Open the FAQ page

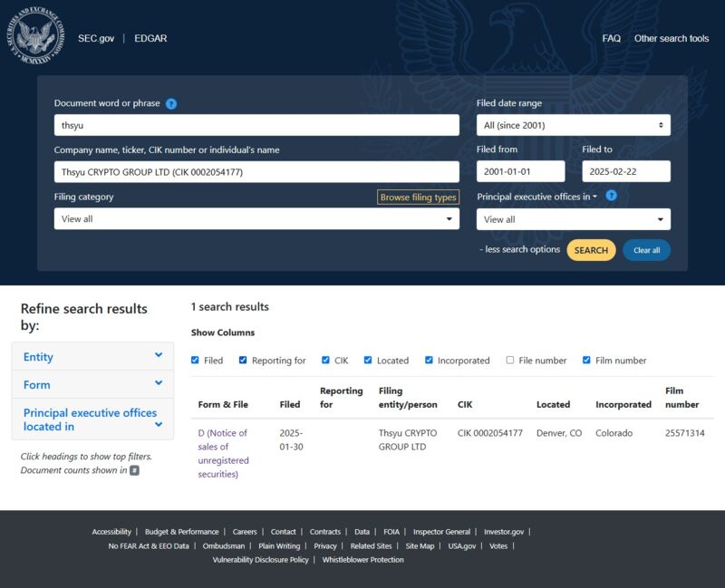click(611, 38)
